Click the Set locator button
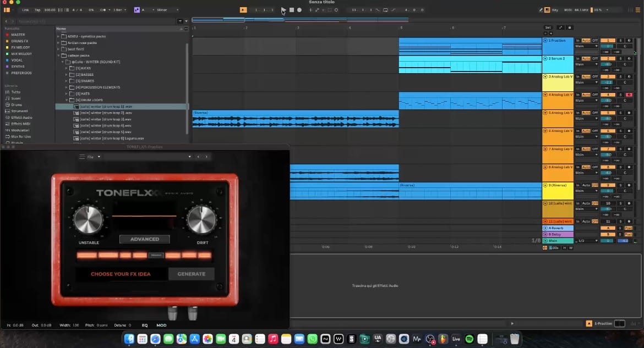644x348 pixels. (548, 27)
